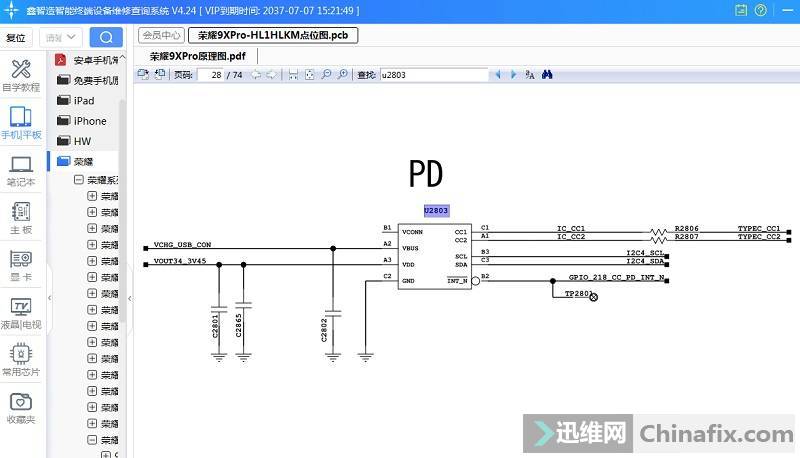Open the 主板 motherboard category
800x458 pixels.
[21, 217]
